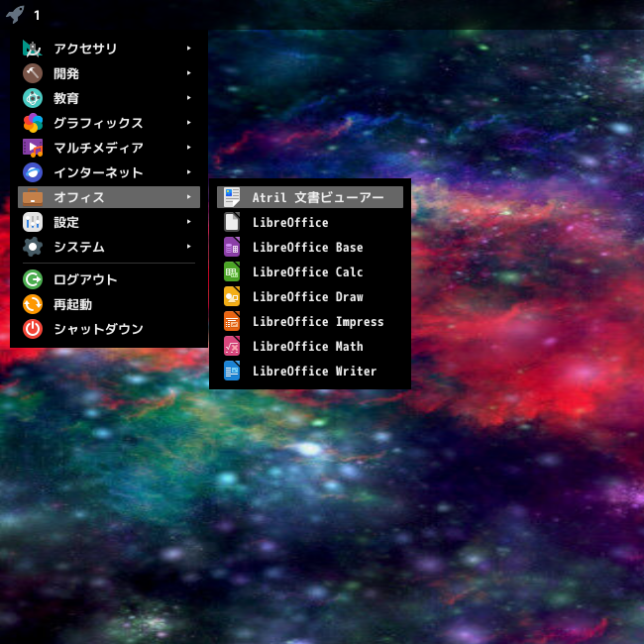Click the インターネット globe icon

tap(33, 172)
